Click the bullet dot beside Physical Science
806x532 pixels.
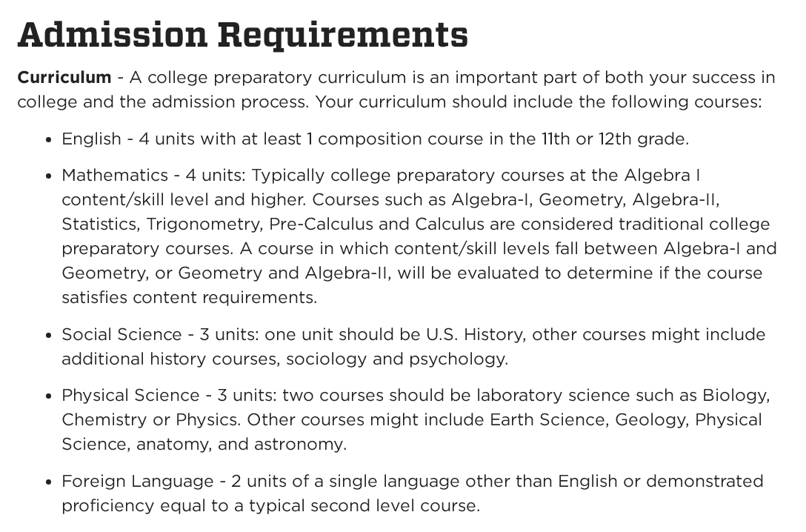(x=48, y=396)
